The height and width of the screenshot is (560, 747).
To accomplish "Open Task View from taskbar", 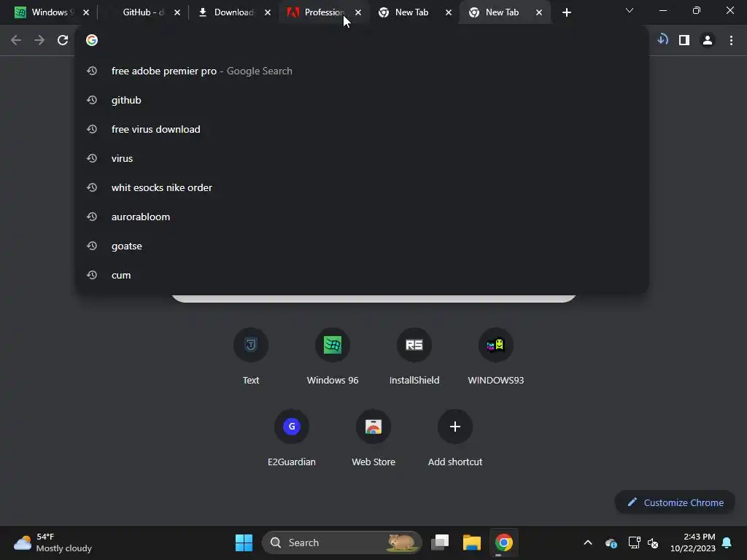I will 440,542.
